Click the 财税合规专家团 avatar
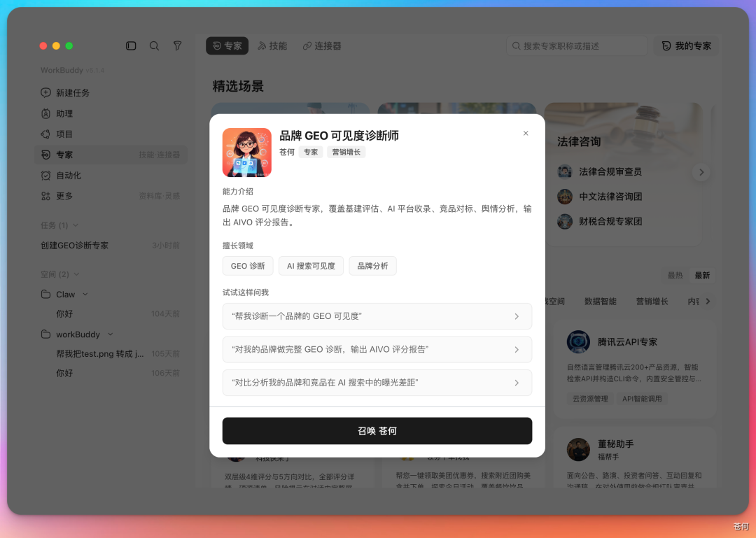The image size is (756, 538). coord(565,222)
